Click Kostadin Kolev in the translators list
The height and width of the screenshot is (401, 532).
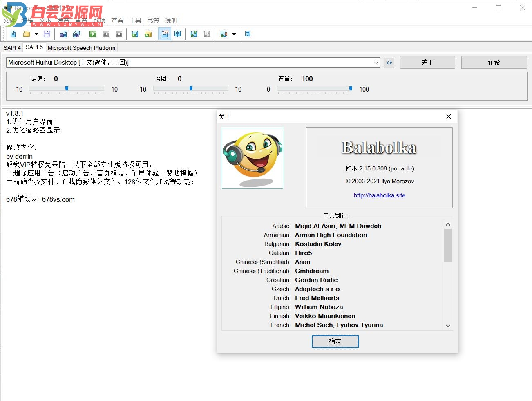(318, 244)
